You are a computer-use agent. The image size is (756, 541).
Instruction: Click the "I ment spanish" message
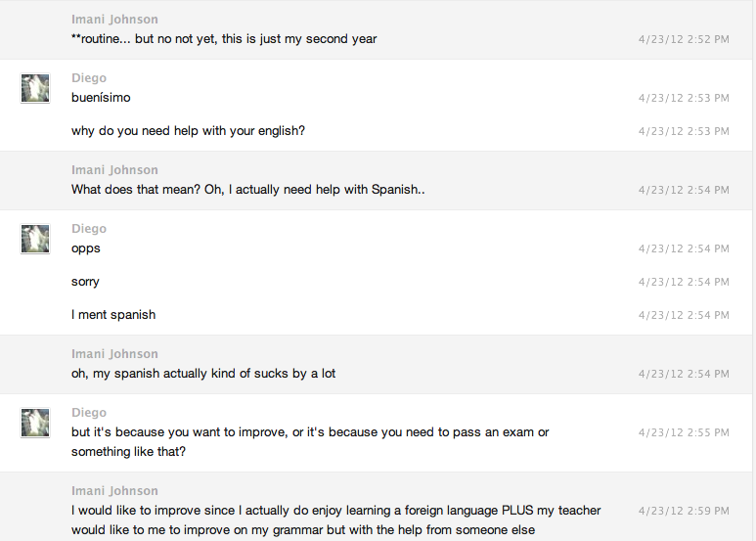pyautogui.click(x=113, y=315)
